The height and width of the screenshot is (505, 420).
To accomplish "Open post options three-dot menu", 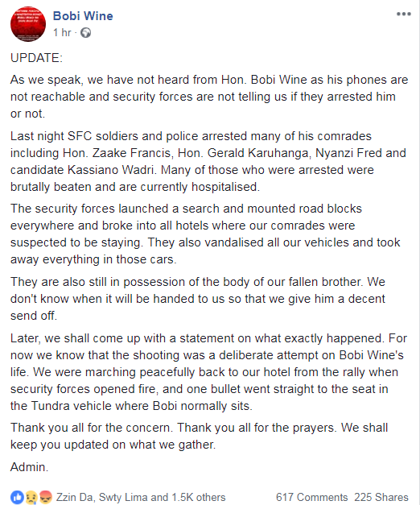I will coord(404,14).
